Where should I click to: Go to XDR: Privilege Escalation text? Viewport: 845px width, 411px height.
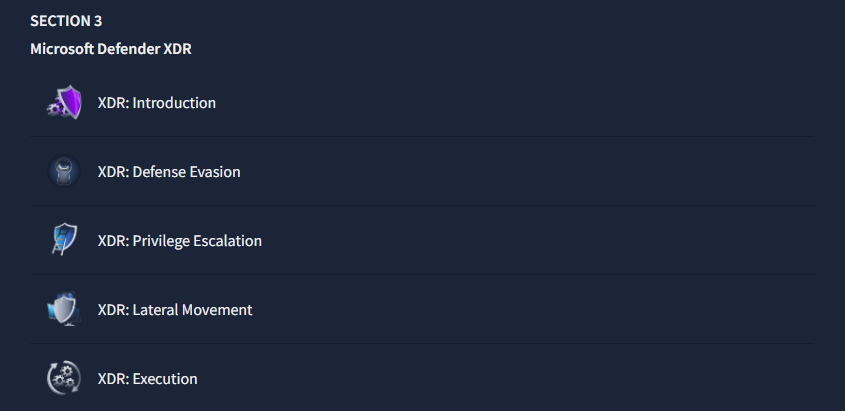point(180,241)
